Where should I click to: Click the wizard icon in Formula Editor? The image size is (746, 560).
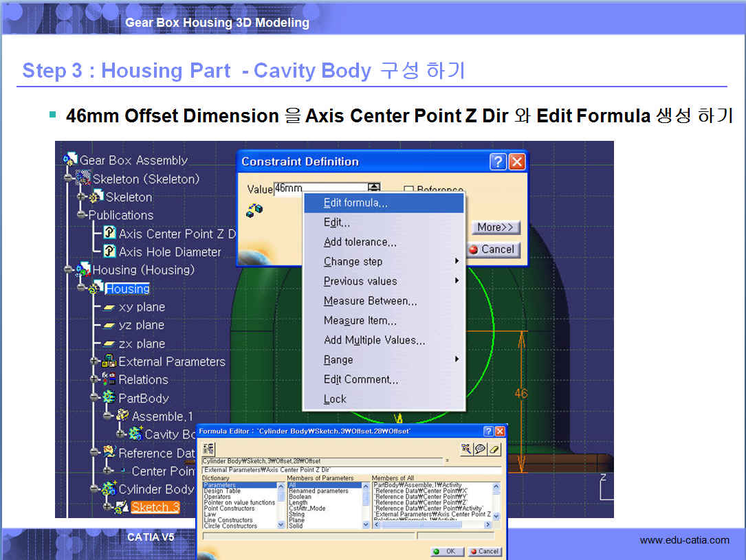(467, 449)
